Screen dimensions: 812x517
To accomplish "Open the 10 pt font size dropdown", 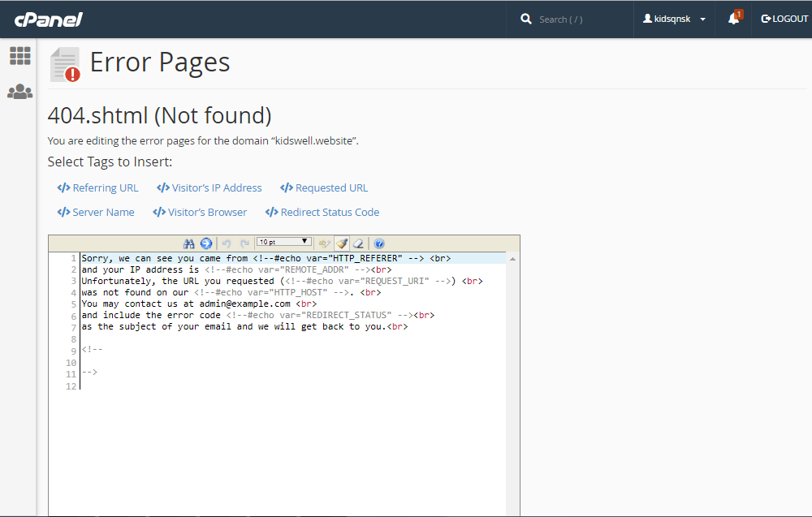I will click(x=283, y=240).
